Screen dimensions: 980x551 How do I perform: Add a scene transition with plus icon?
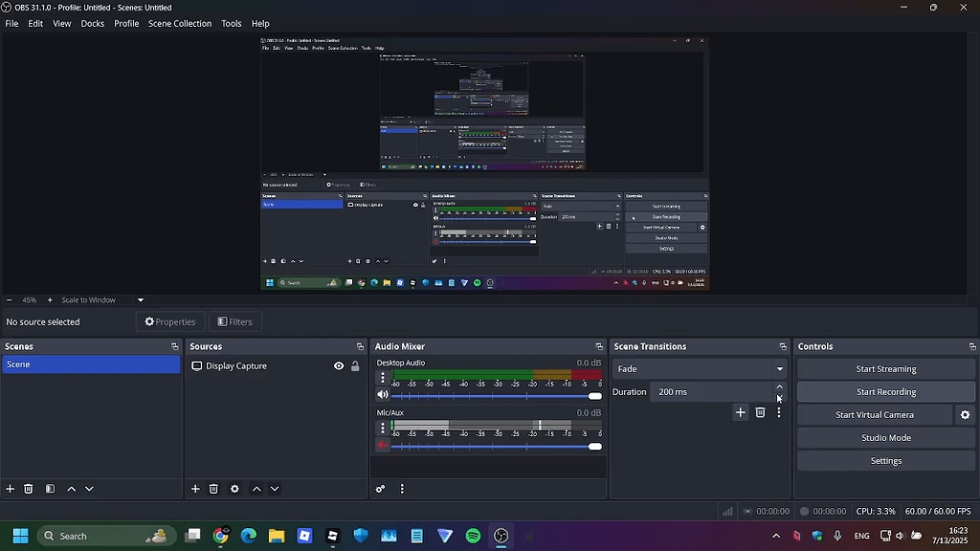click(740, 412)
